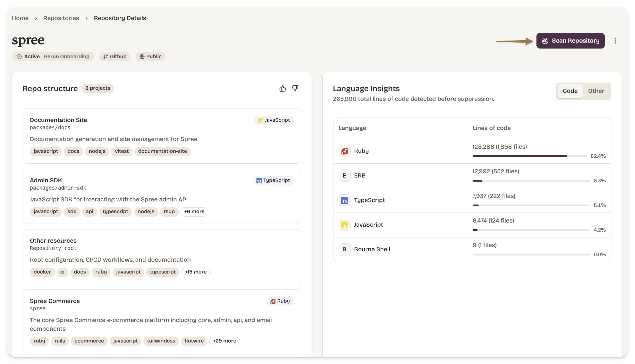
Task: Open the Other resources project title
Action: (53, 241)
